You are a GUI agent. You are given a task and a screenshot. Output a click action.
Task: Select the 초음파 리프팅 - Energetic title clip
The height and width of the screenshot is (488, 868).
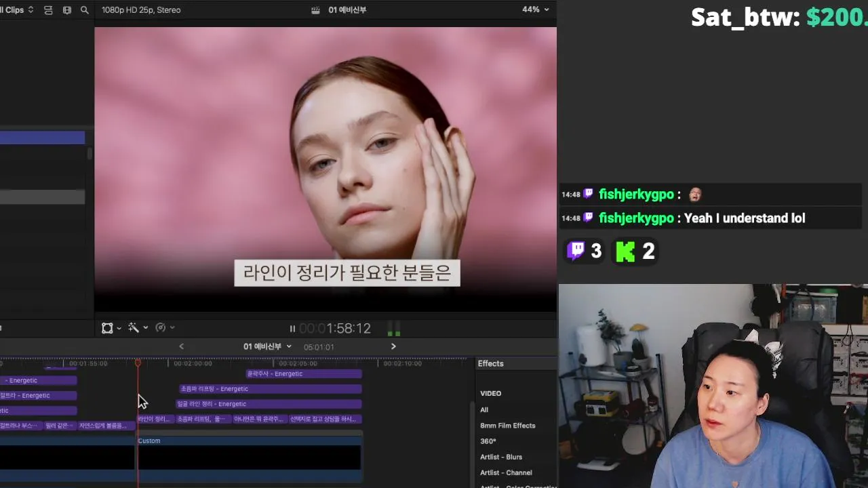coord(271,389)
